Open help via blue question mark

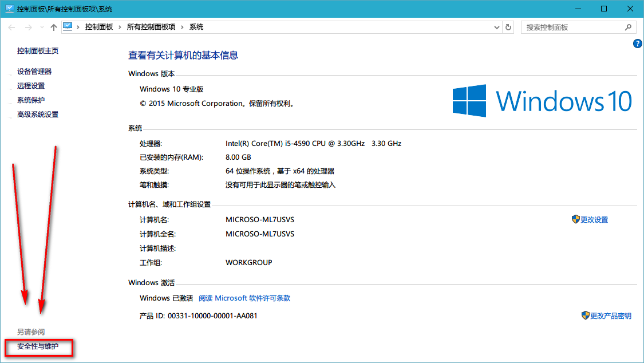point(638,44)
